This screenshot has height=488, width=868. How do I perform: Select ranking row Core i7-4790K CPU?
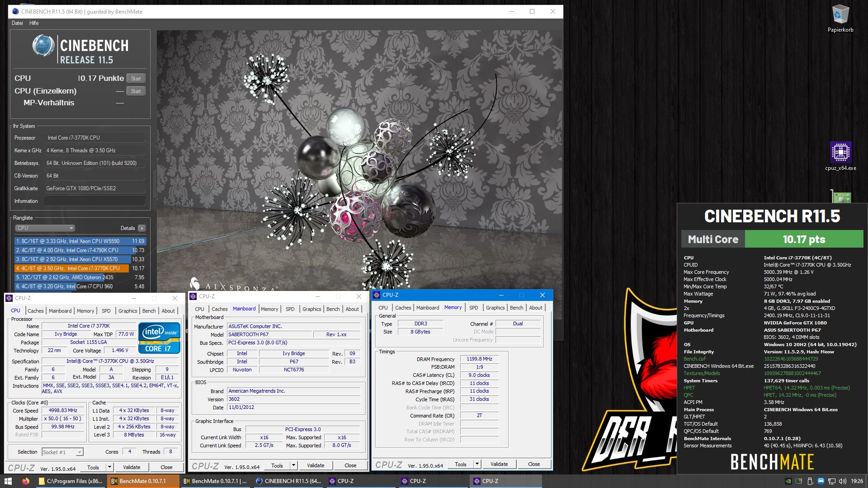coord(80,250)
